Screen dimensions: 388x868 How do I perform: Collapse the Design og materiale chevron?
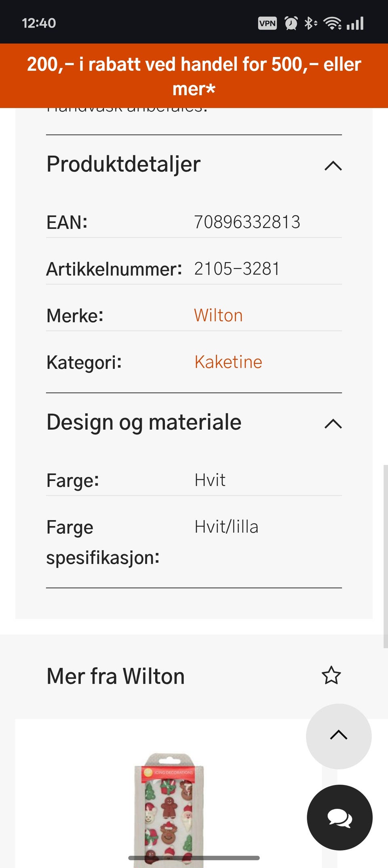point(333,424)
